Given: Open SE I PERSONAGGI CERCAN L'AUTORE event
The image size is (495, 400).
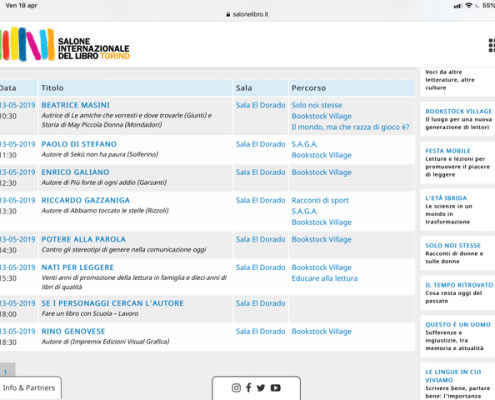Looking at the screenshot, I should [x=112, y=303].
